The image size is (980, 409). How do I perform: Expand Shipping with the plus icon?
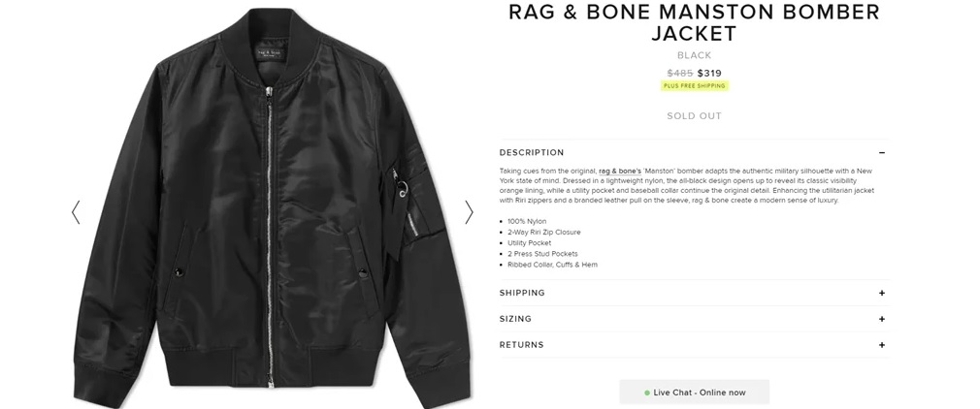click(x=882, y=293)
